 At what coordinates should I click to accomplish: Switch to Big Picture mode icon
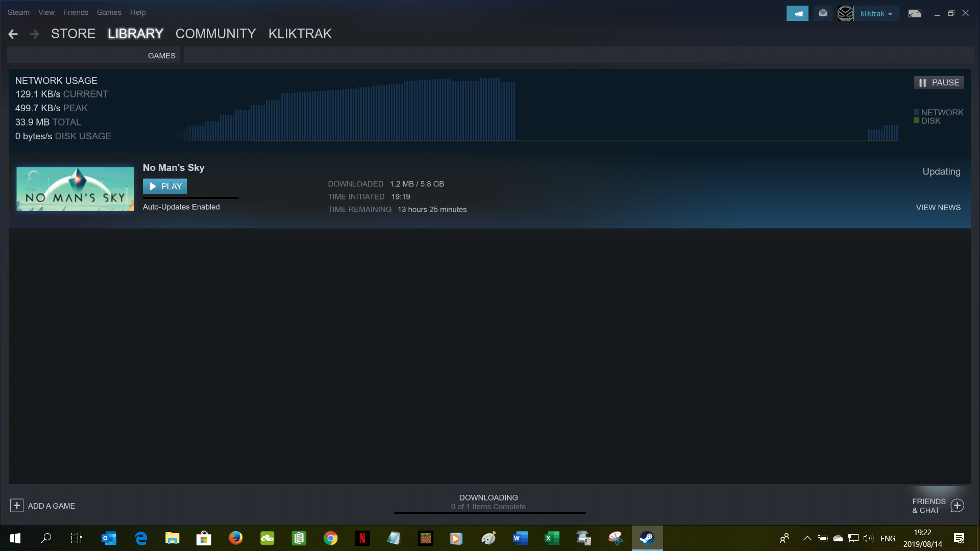pyautogui.click(x=915, y=14)
